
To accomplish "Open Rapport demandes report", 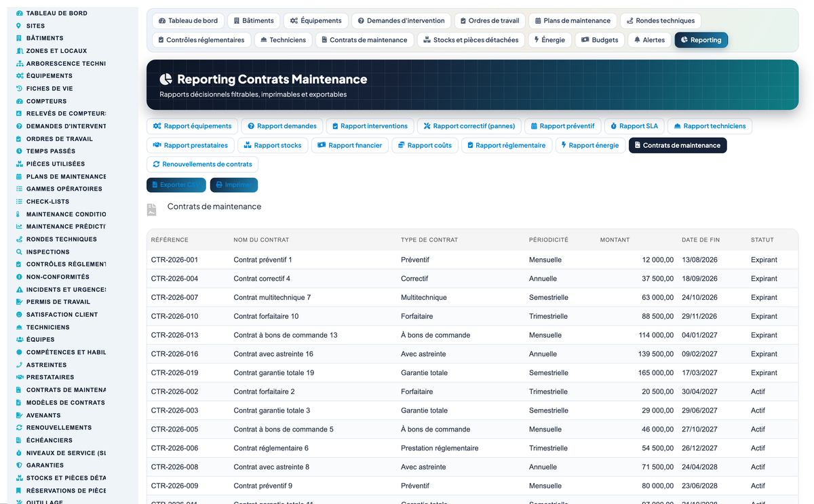I will pos(282,126).
